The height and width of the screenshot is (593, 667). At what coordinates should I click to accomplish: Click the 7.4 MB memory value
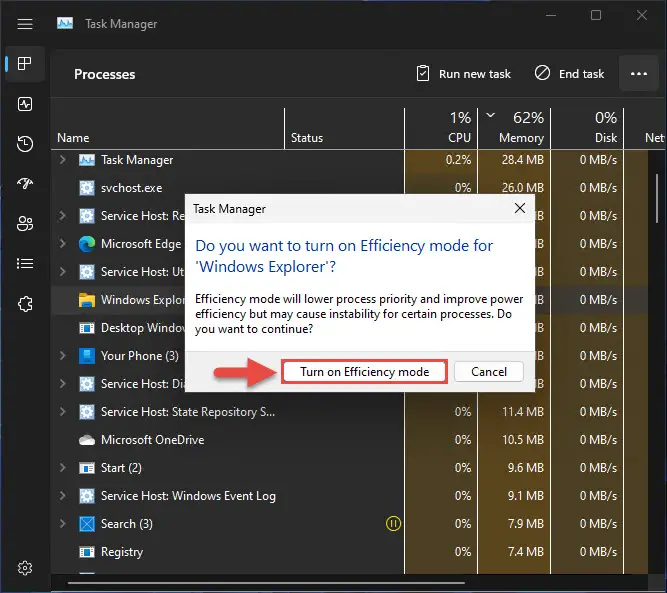(525, 552)
